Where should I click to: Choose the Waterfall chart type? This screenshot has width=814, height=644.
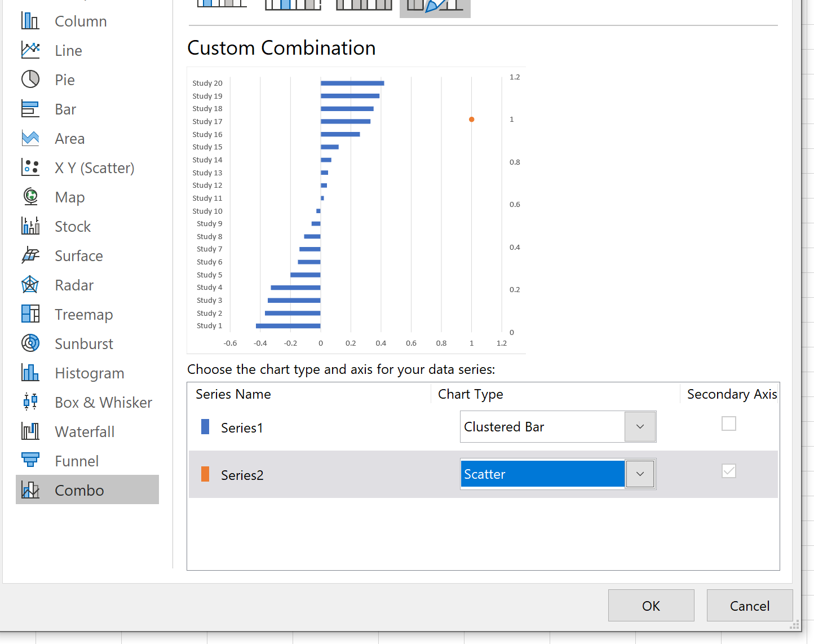pyautogui.click(x=85, y=431)
